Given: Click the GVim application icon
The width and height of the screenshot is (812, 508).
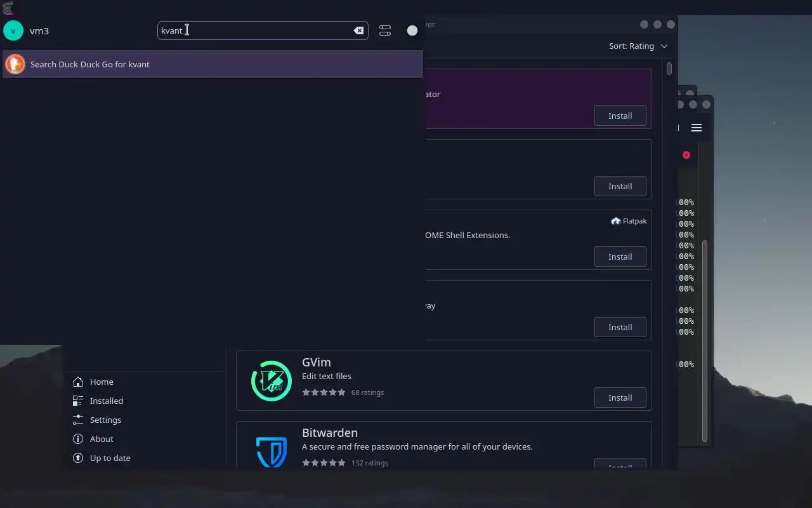Looking at the screenshot, I should pos(272,381).
